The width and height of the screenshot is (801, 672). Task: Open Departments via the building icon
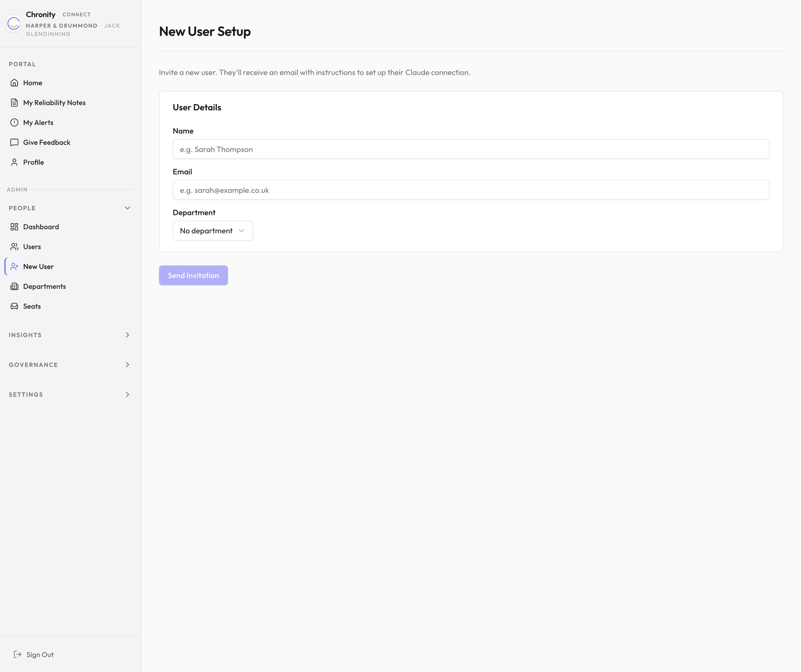(14, 286)
